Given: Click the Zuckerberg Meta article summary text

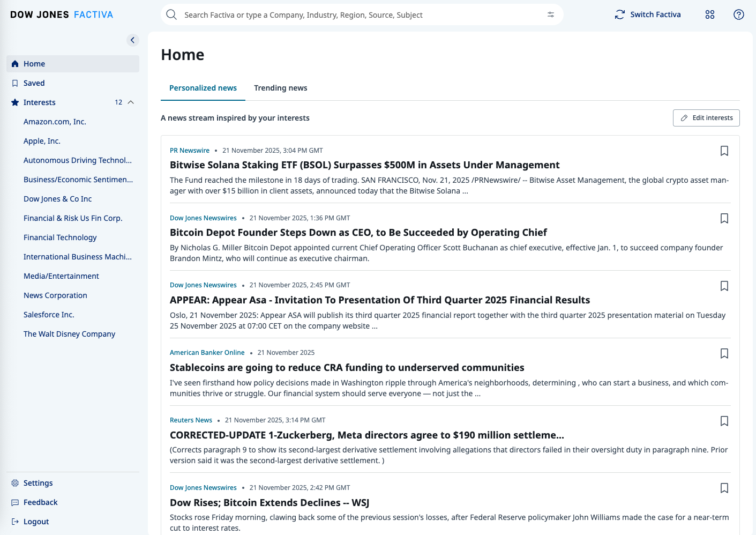Looking at the screenshot, I should (449, 455).
